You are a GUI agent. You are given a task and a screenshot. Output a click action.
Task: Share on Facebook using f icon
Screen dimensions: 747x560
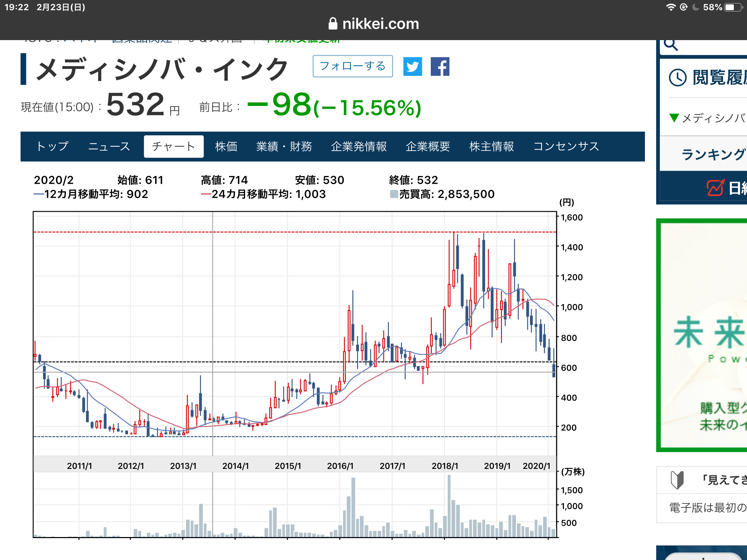click(x=440, y=66)
